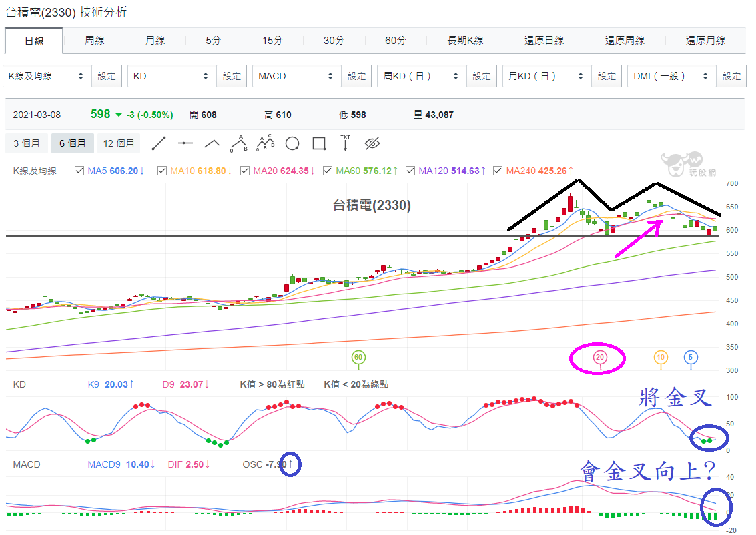The width and height of the screenshot is (756, 535).
Task: Click 設定 button next to K線及均線
Action: pyautogui.click(x=107, y=76)
